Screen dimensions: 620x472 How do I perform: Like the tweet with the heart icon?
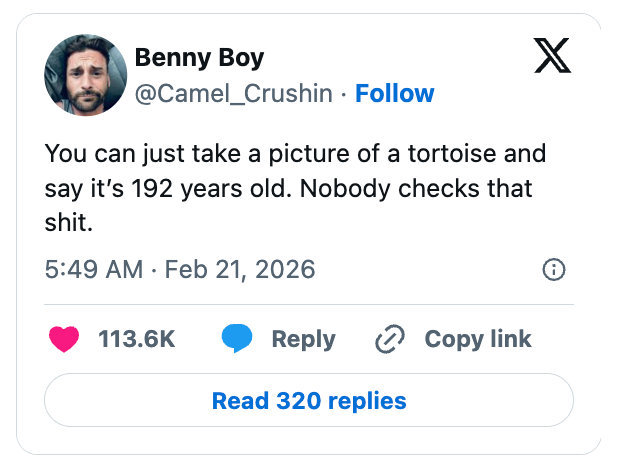pyautogui.click(x=64, y=339)
